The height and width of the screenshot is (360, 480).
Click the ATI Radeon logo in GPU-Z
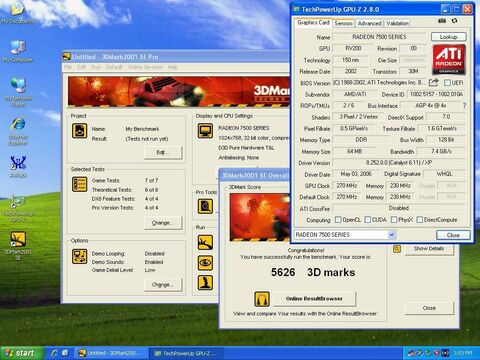tap(449, 59)
